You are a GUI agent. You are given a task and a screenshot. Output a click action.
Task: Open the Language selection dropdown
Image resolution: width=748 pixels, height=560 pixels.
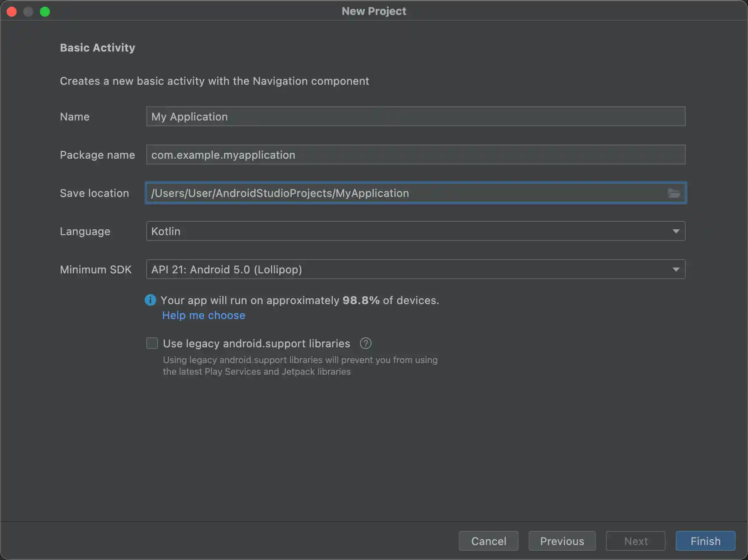click(416, 231)
